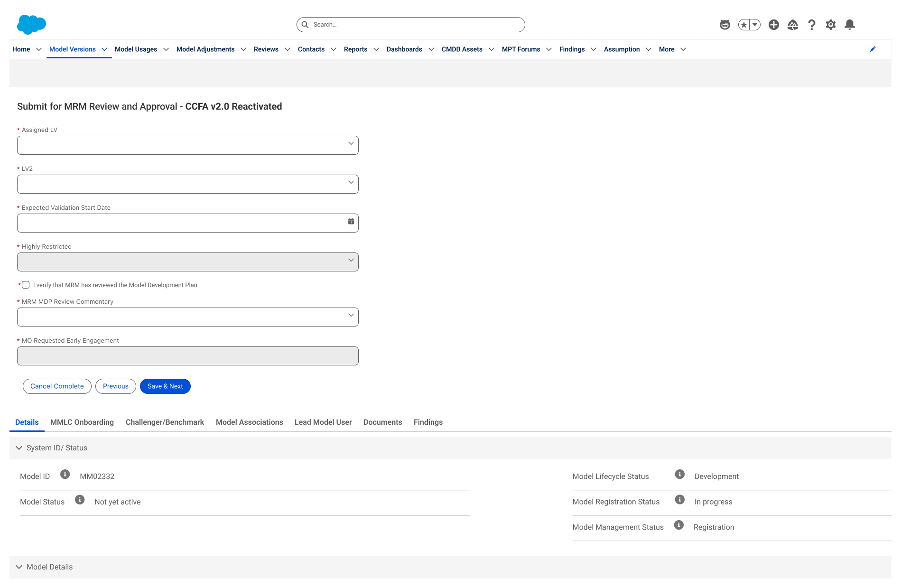Screen dimensions: 901x588
Task: Open the calendar date picker icon
Action: 351,221
